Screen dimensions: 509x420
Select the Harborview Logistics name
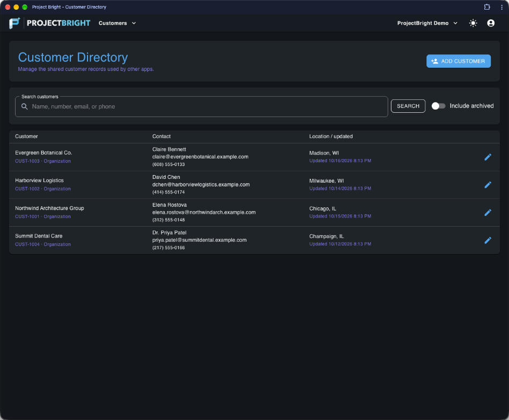click(x=39, y=180)
